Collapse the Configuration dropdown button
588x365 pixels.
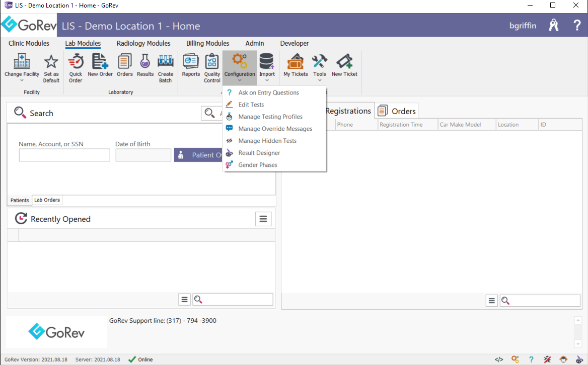point(240,67)
